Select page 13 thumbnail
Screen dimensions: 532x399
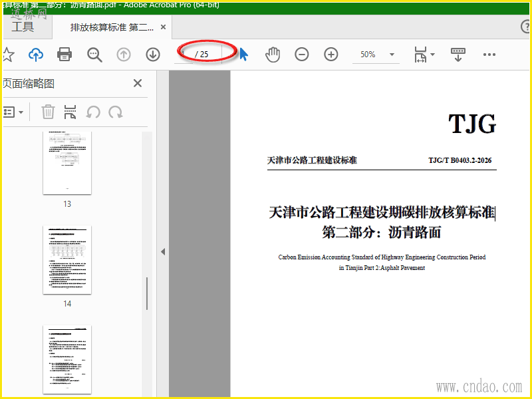(x=67, y=163)
